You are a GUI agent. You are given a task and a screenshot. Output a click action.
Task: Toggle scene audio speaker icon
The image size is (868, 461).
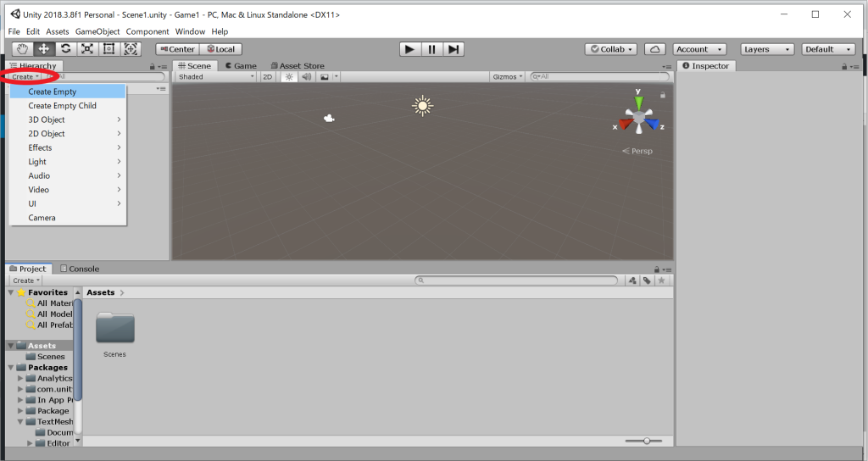tap(306, 77)
